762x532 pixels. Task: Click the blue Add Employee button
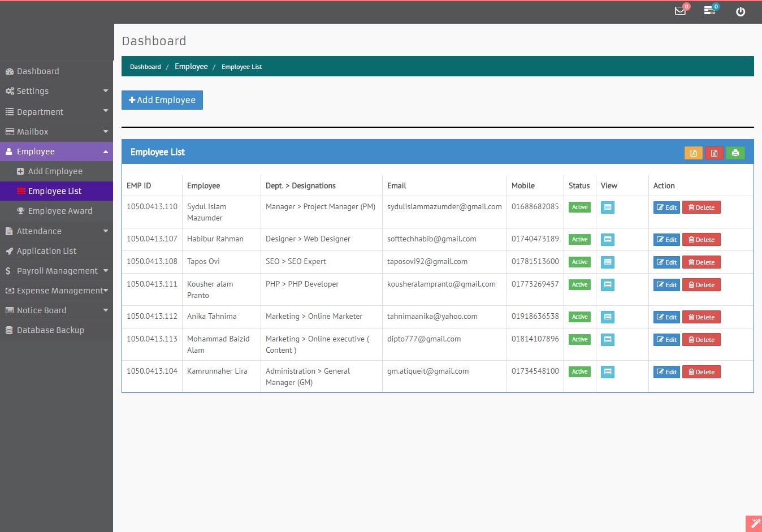click(162, 100)
